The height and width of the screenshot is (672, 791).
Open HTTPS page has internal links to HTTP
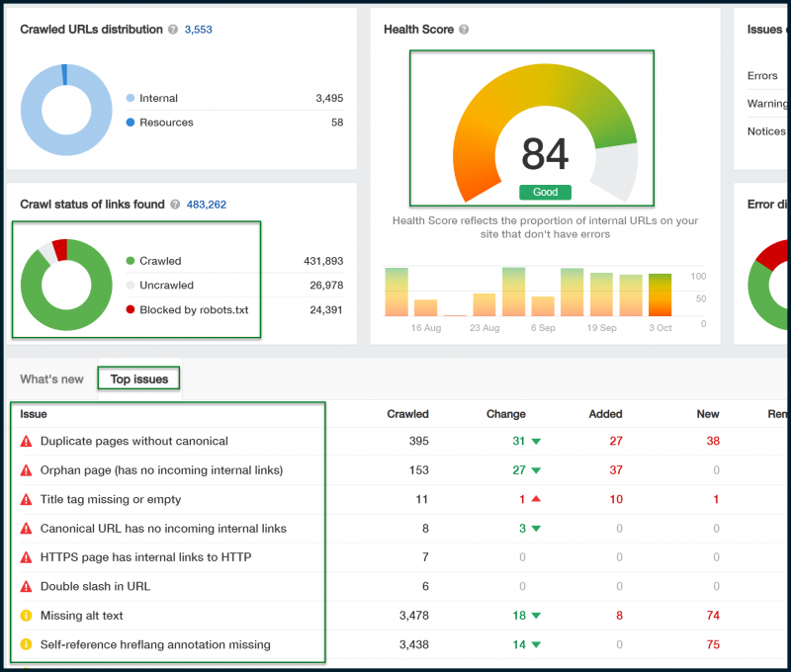[x=145, y=557]
